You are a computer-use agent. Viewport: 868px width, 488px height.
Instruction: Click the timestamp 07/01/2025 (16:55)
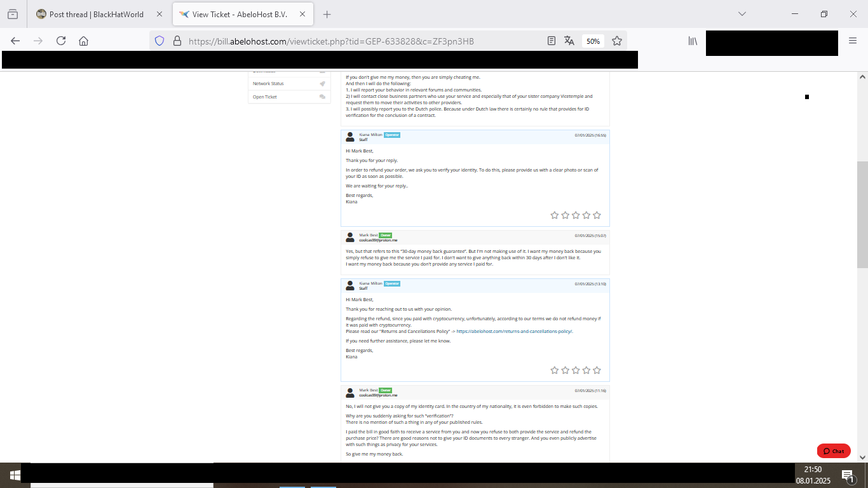point(590,135)
